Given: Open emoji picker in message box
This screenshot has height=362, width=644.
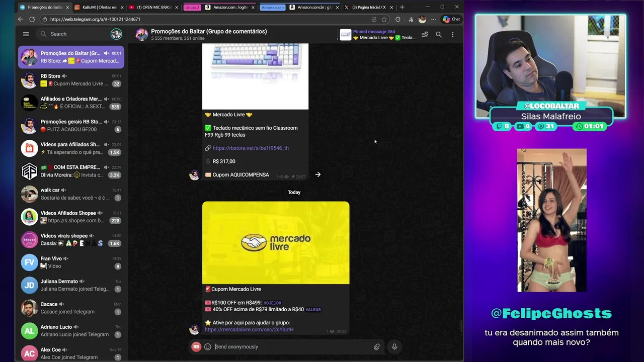Looking at the screenshot, I should pyautogui.click(x=208, y=346).
